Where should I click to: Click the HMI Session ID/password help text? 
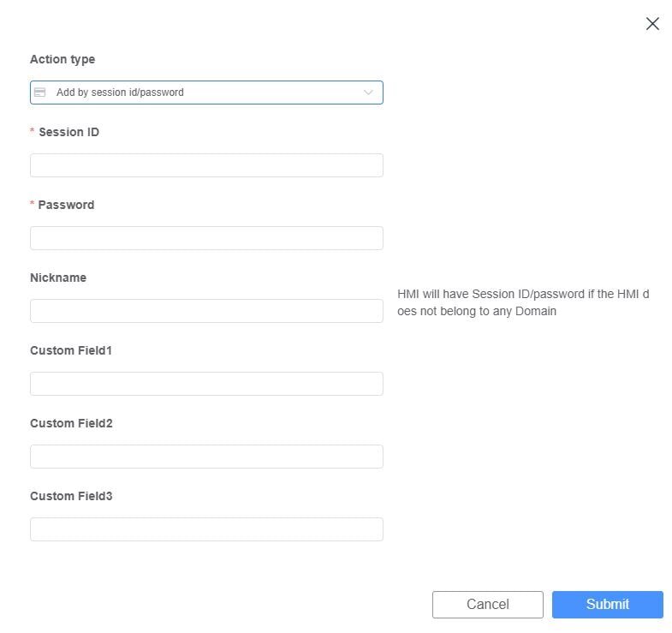point(522,302)
